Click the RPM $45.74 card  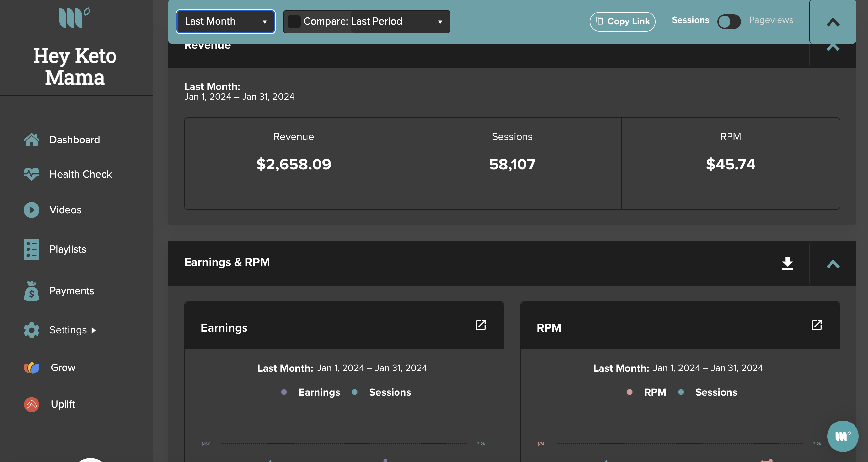[x=730, y=164]
